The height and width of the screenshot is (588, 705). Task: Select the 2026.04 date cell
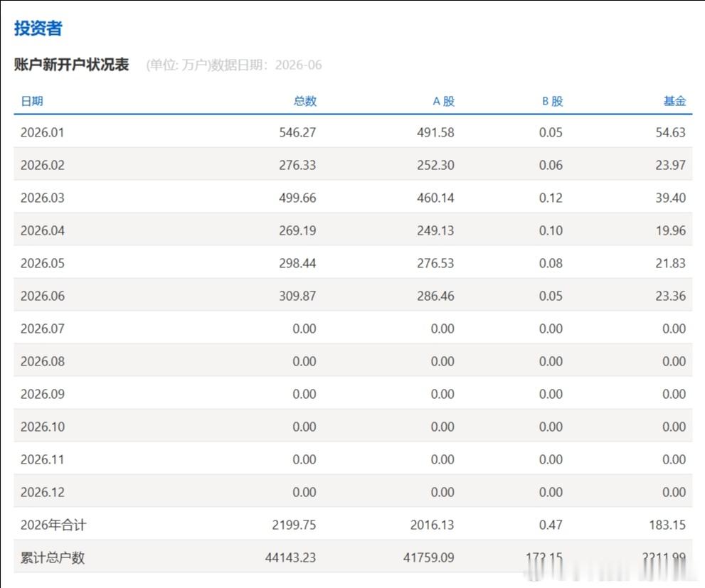(42, 231)
